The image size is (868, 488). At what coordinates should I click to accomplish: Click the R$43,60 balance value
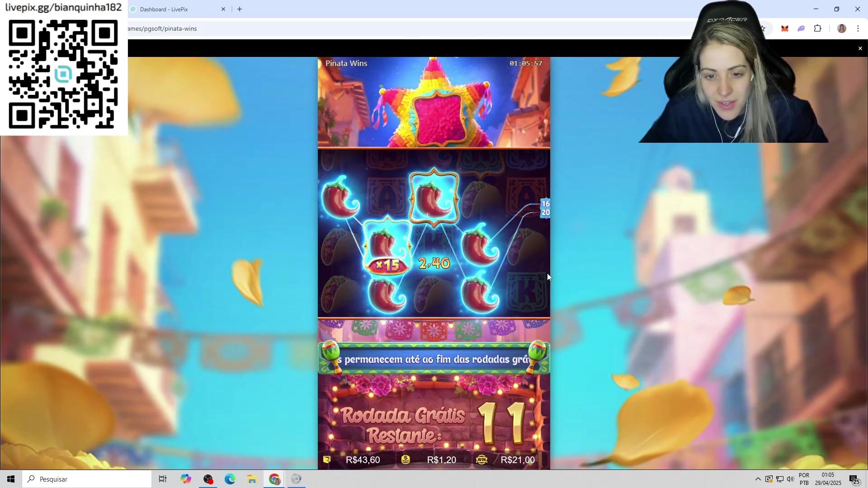pyautogui.click(x=363, y=460)
